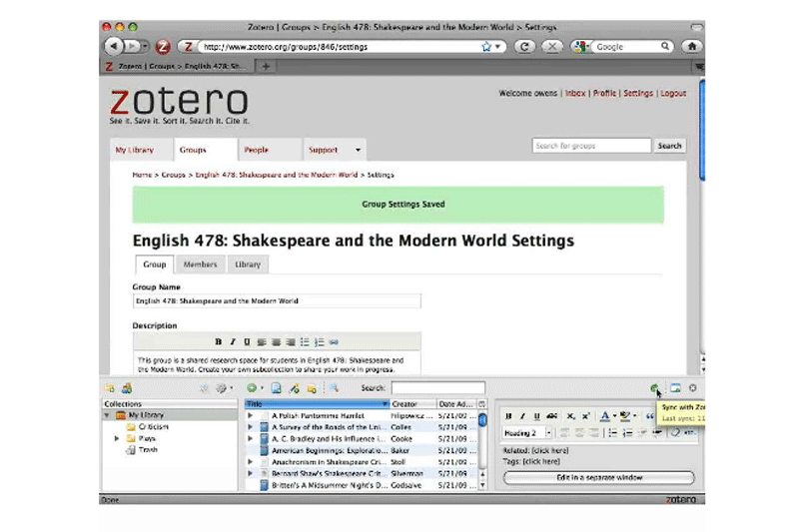799x532 pixels.
Task: Collapse the My Library tree node
Action: pyautogui.click(x=107, y=415)
